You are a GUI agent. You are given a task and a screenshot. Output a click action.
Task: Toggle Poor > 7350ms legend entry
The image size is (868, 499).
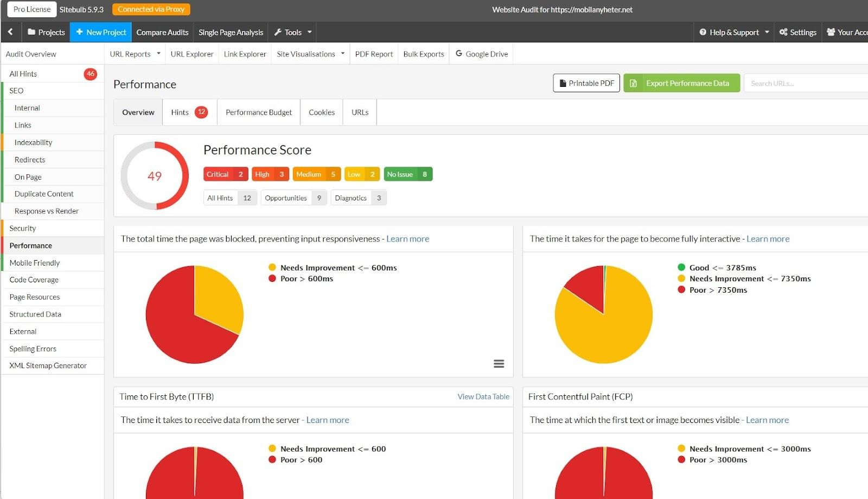click(712, 290)
